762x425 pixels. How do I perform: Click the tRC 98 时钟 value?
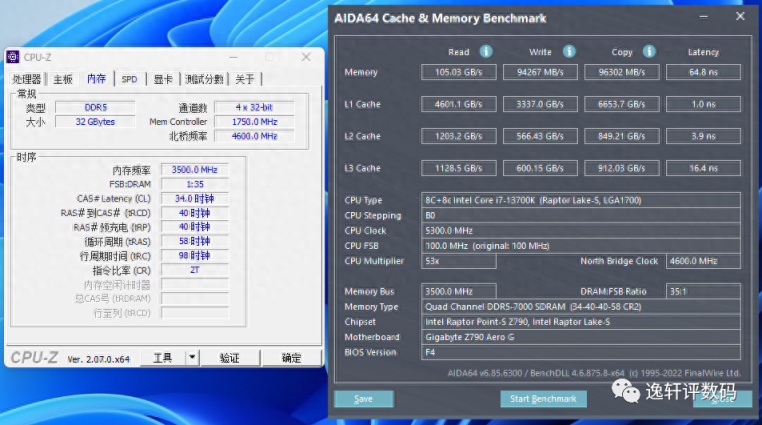pyautogui.click(x=194, y=255)
